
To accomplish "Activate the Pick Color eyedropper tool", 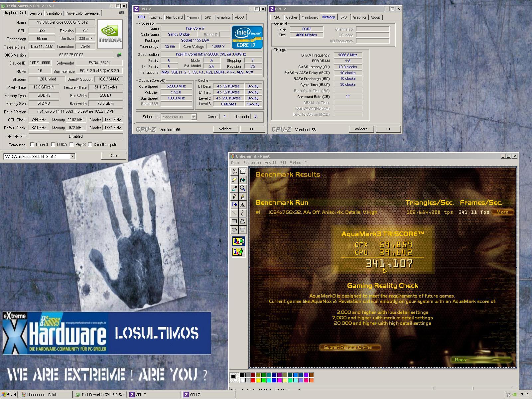I will tap(234, 188).
